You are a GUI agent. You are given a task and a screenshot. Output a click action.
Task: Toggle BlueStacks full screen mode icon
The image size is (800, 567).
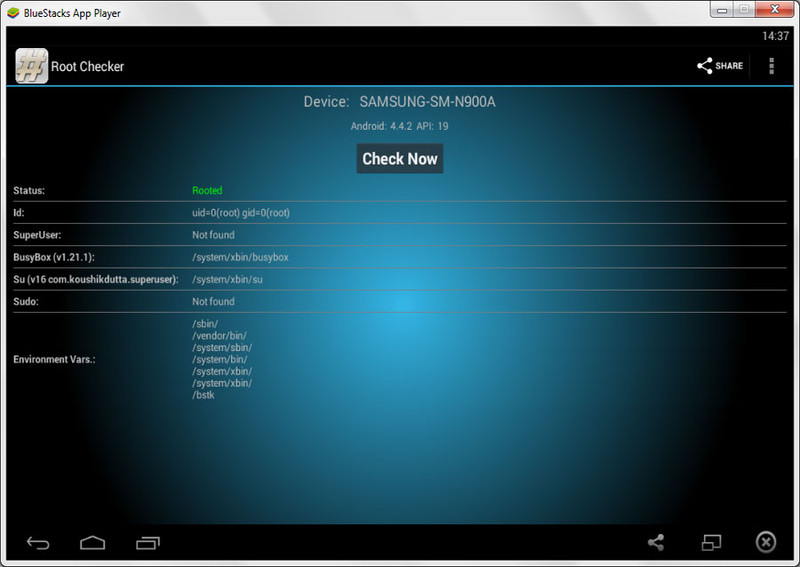click(711, 543)
